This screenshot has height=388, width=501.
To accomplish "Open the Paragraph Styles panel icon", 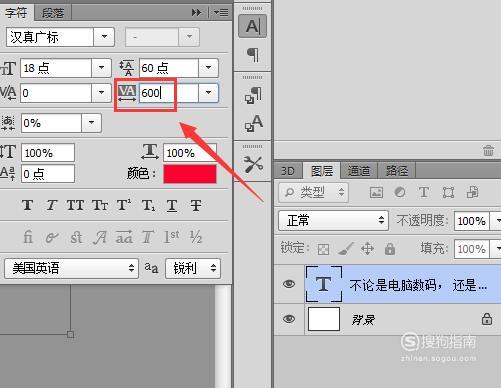I will [253, 95].
